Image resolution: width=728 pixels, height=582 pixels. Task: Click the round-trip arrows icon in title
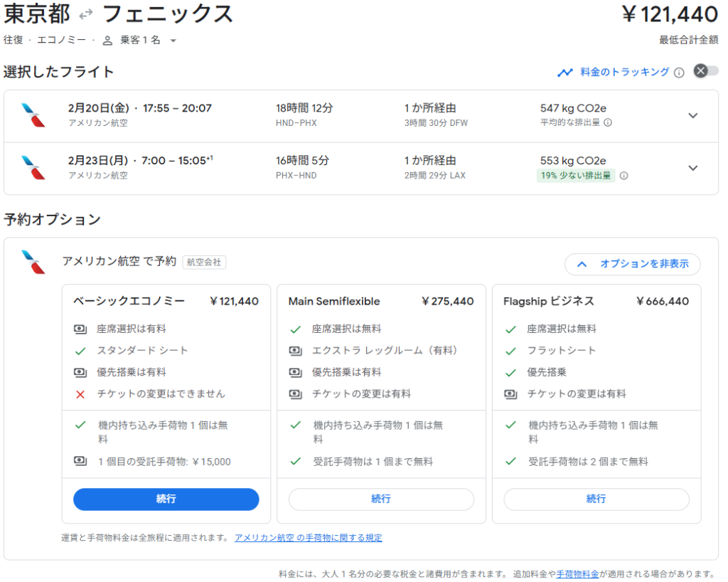pyautogui.click(x=86, y=14)
